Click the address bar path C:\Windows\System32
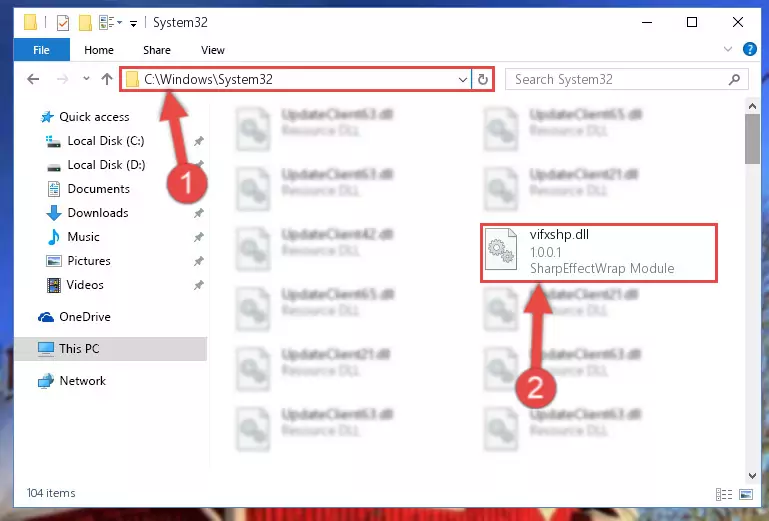Screen dimensions: 769x521 tap(208, 79)
